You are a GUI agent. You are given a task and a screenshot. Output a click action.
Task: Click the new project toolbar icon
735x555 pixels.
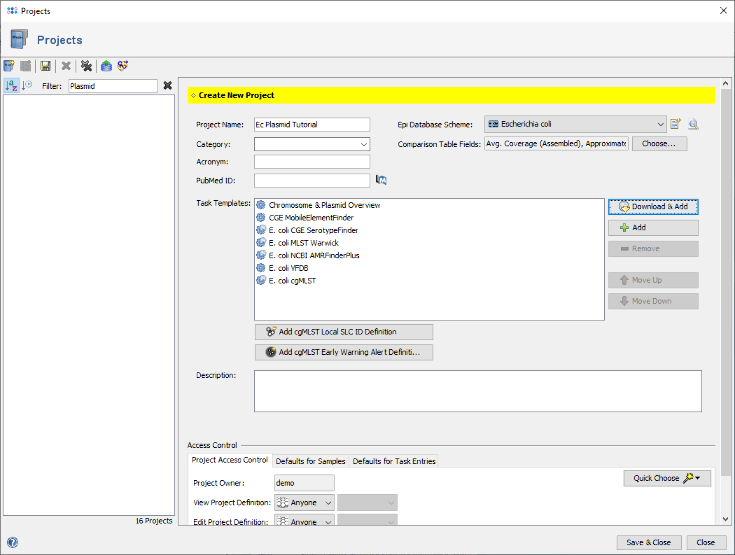pos(10,66)
